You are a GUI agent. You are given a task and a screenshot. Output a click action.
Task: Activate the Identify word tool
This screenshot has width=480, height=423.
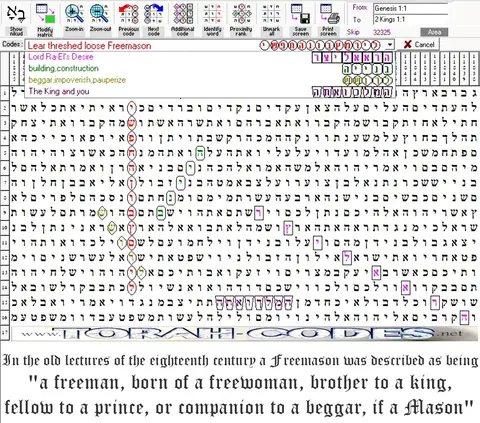click(212, 19)
